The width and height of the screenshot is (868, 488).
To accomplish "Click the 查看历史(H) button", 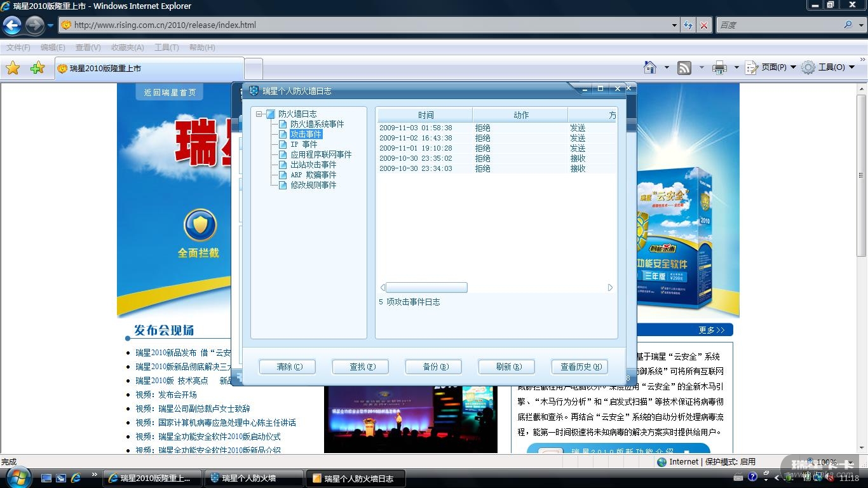I will (x=580, y=367).
